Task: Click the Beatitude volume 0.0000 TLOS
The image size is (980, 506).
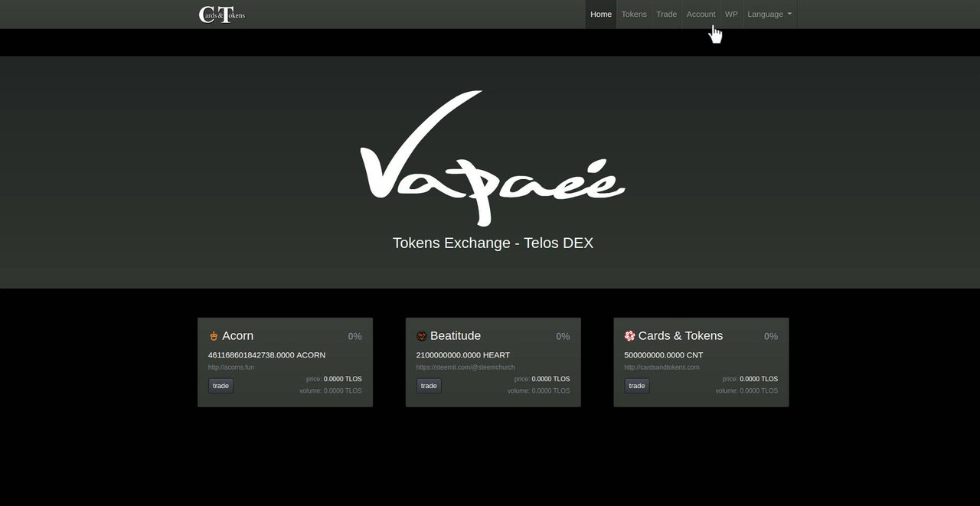Action: tap(550, 390)
